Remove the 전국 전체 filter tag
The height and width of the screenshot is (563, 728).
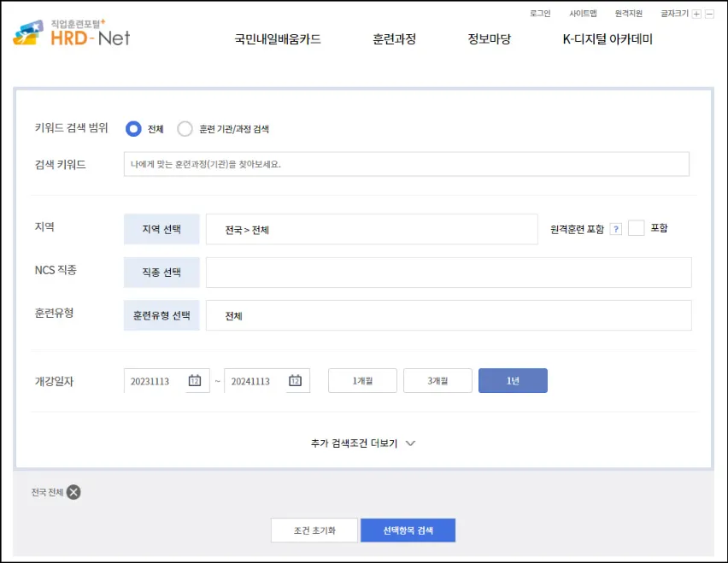73,491
